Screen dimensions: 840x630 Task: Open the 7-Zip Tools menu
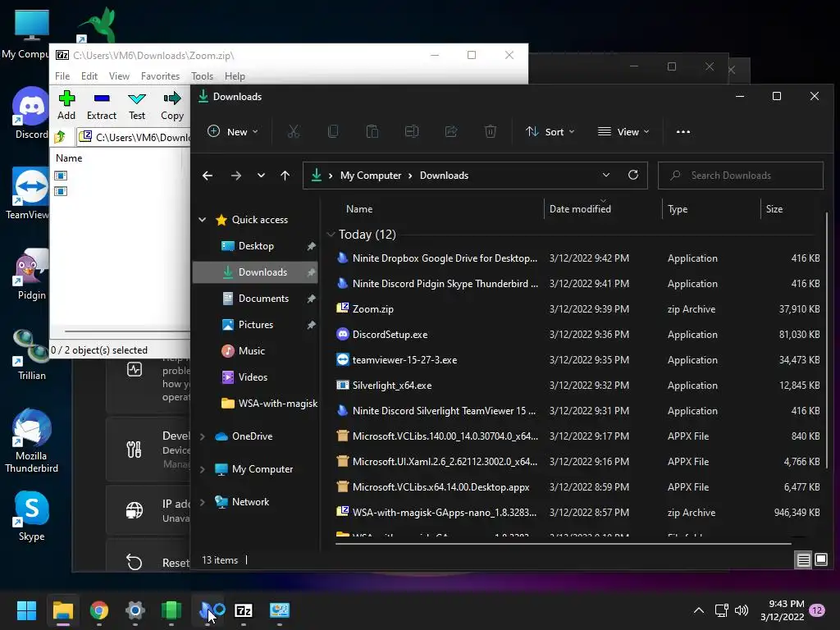click(202, 76)
